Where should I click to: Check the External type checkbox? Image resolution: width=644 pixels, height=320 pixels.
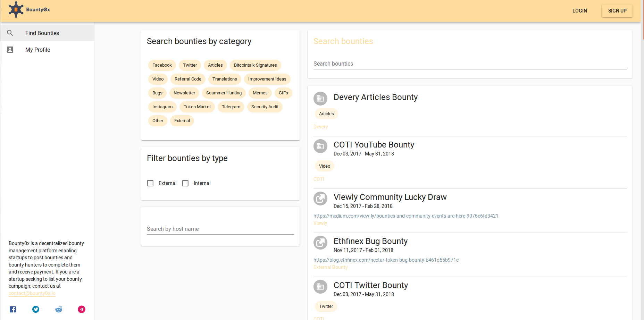click(x=150, y=183)
